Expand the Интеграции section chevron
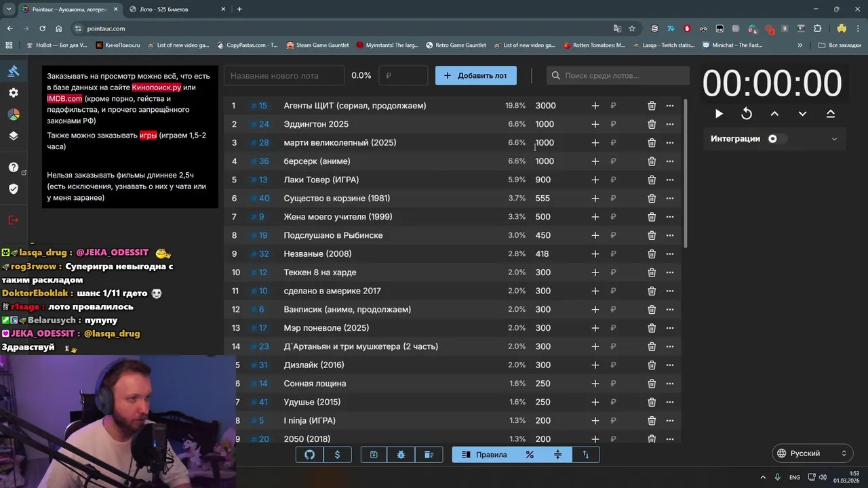 pos(834,139)
